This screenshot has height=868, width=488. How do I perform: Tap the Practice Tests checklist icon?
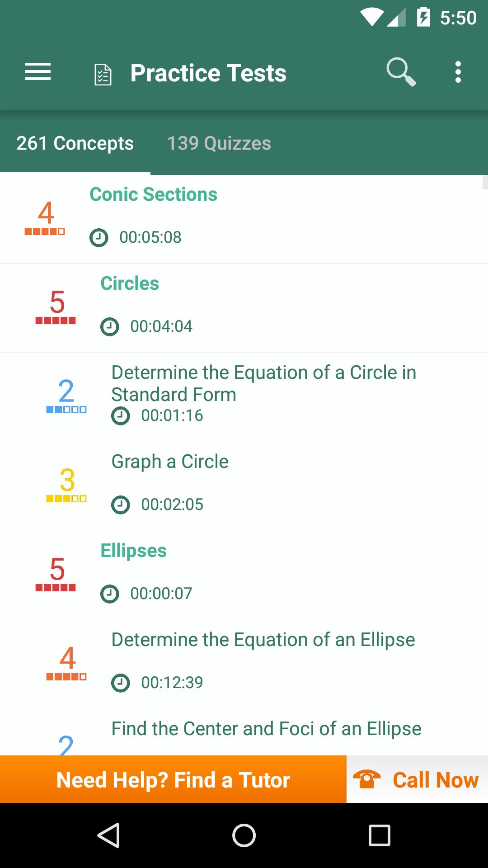point(103,75)
